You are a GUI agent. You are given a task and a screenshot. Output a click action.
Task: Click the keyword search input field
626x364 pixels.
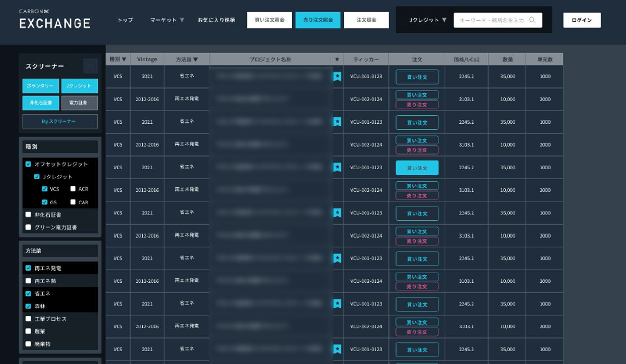(491, 20)
